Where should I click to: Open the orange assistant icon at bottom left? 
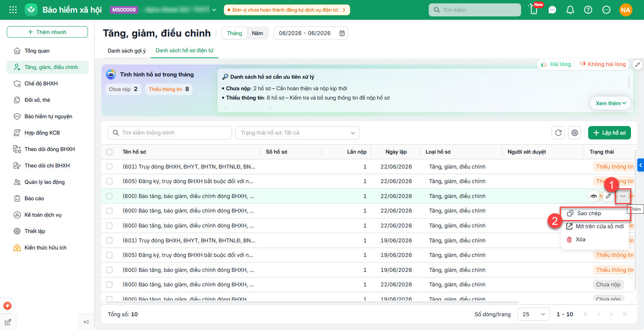tap(7, 306)
